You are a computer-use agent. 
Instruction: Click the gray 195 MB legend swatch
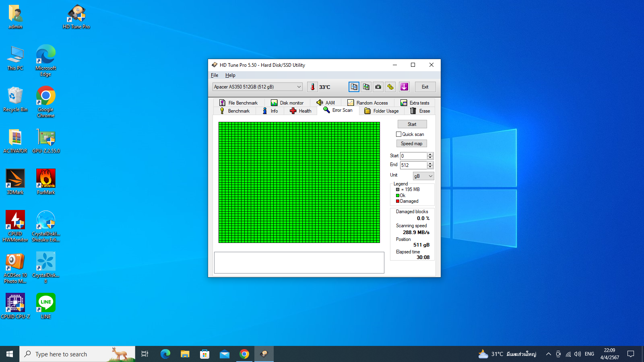pyautogui.click(x=398, y=189)
